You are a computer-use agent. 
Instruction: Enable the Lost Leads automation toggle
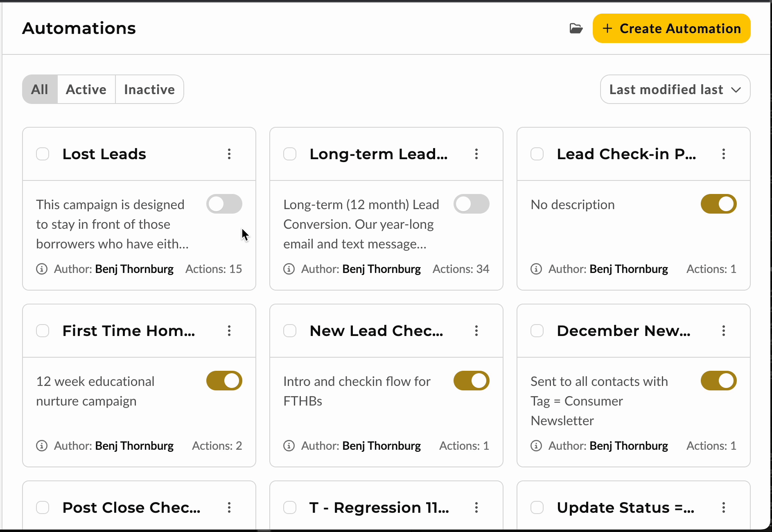click(224, 204)
